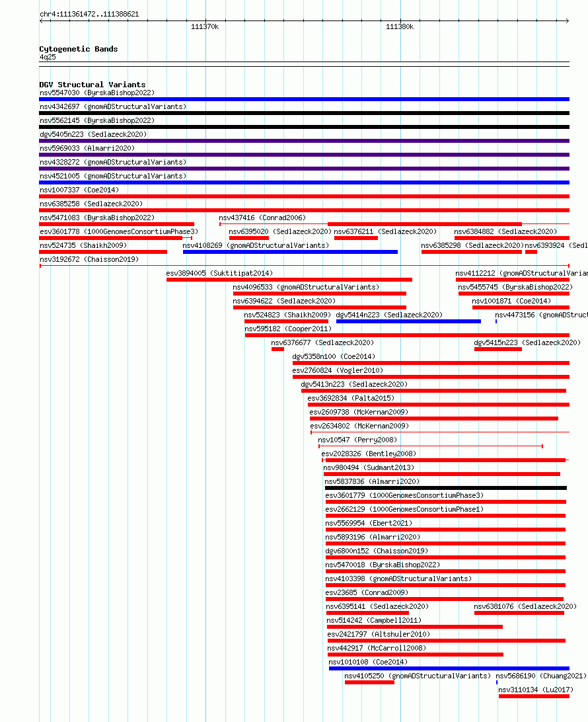Click the blue bar under dgv5414n223

[x=408, y=321]
